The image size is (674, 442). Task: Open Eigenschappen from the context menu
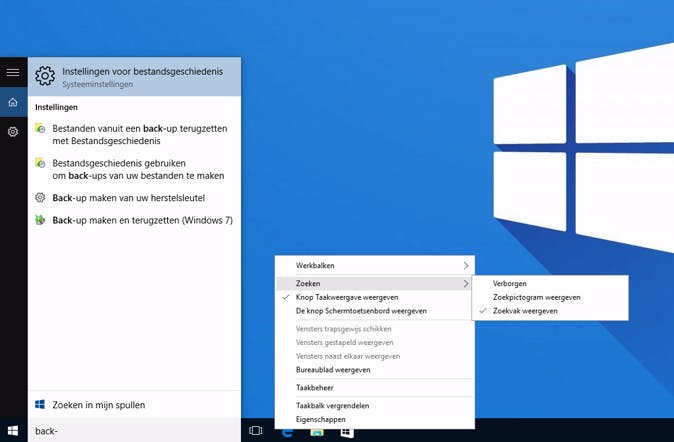click(375, 419)
